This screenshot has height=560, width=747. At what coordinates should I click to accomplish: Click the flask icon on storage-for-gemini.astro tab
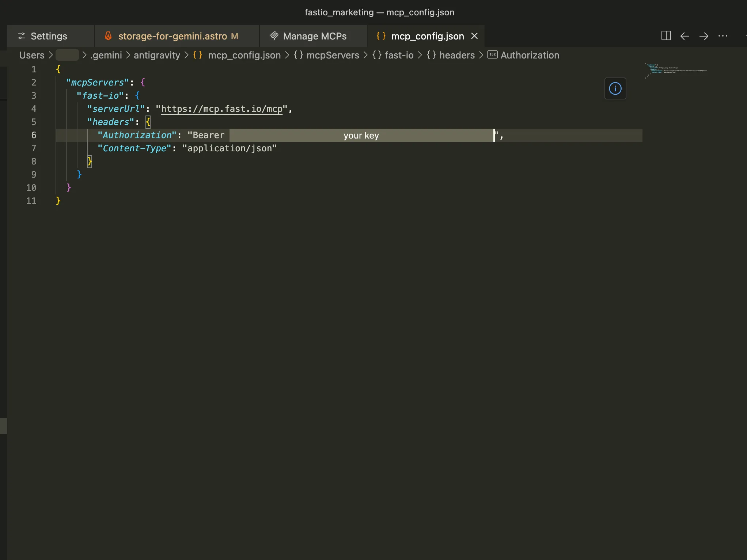click(x=108, y=36)
